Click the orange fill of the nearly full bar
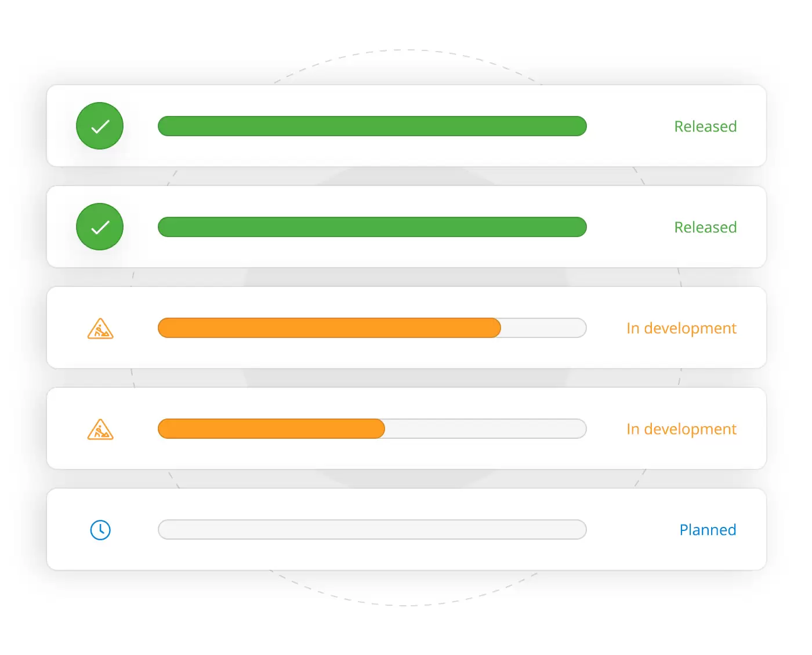The height and width of the screenshot is (655, 812). tap(329, 328)
